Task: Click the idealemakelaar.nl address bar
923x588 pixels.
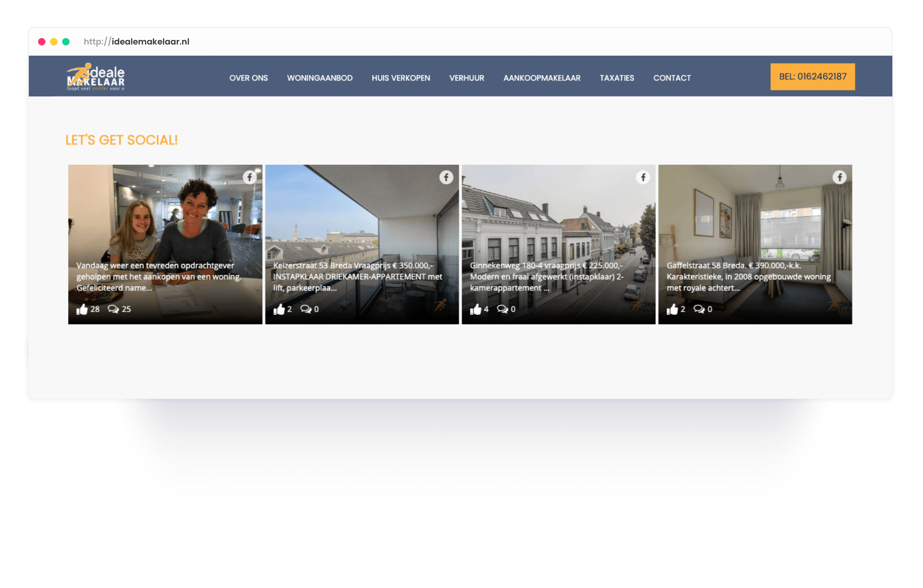Action: click(x=137, y=42)
